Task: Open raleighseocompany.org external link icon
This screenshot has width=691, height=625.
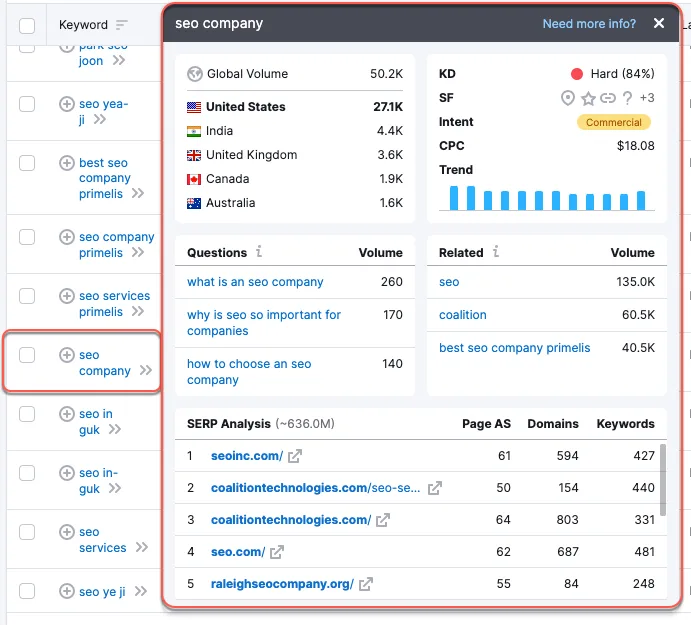Action: [x=366, y=584]
